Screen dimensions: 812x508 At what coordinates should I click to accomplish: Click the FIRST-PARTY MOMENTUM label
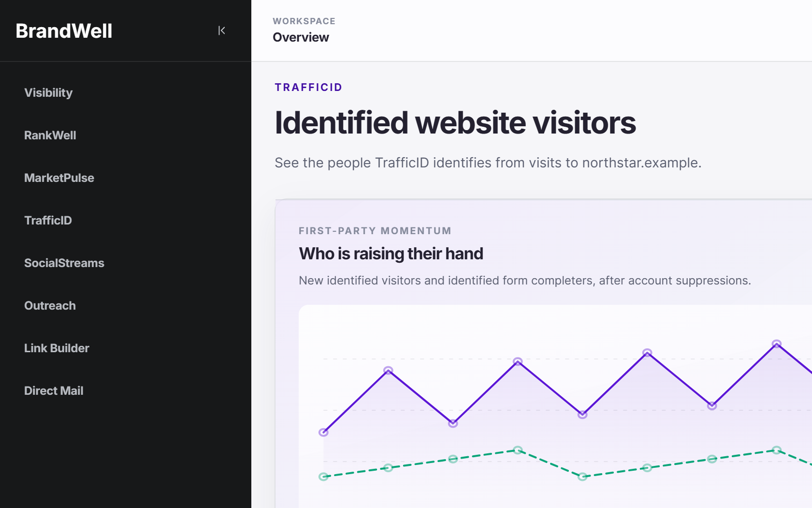coord(375,231)
